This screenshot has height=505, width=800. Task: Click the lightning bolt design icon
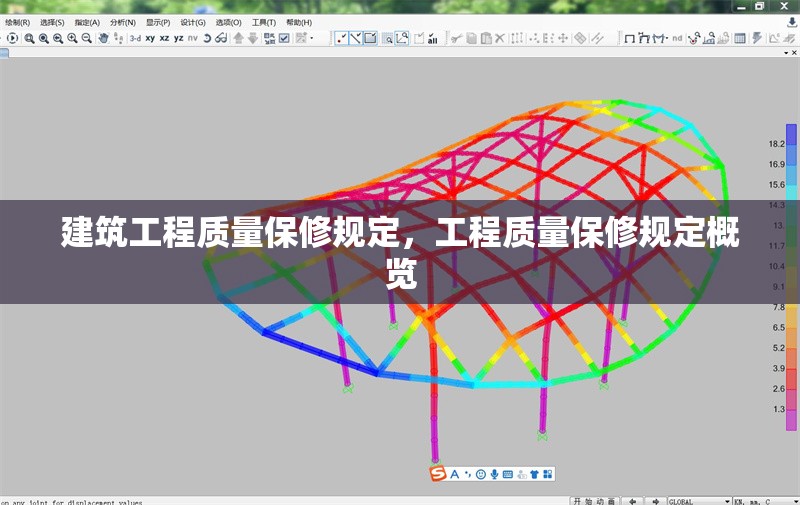(x=757, y=38)
